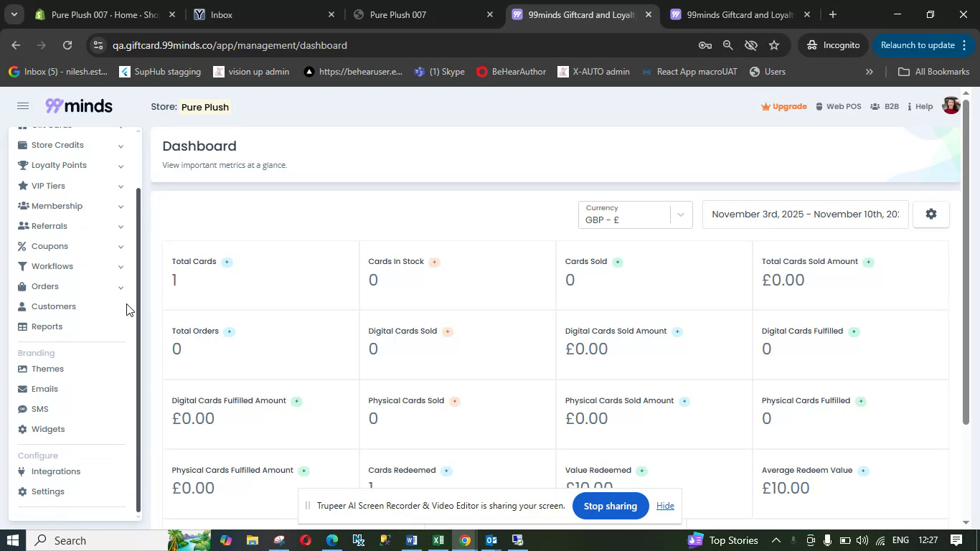Viewport: 980px width, 551px height.
Task: Open the date range picker field
Action: [x=805, y=215]
